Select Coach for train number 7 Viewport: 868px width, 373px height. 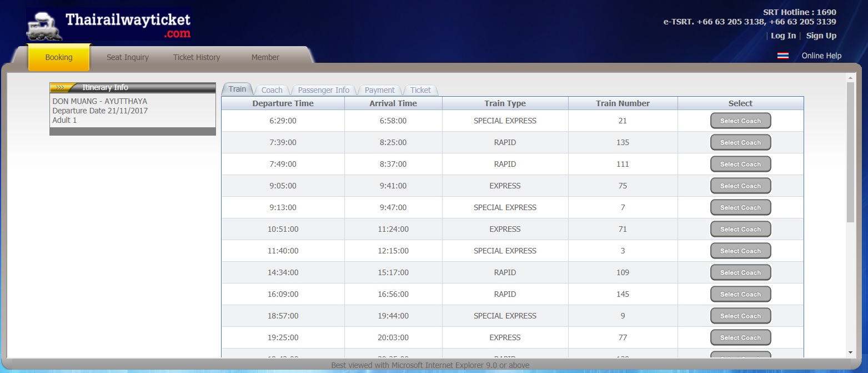coord(740,207)
